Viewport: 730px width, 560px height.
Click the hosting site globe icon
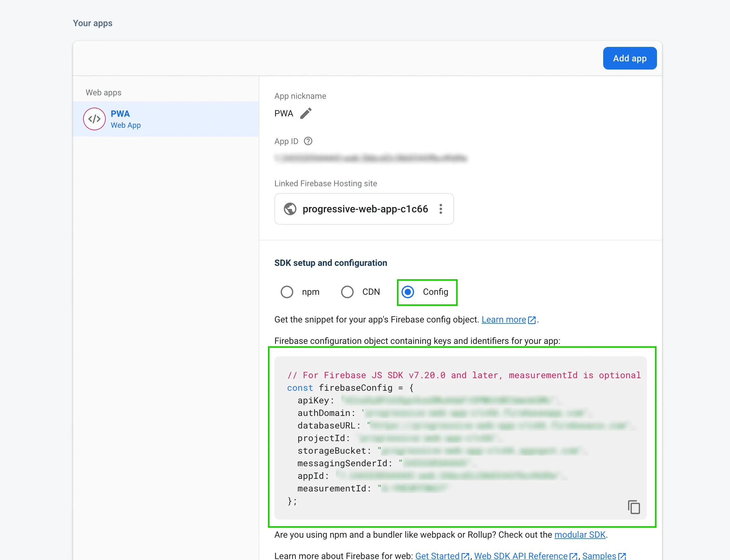(x=290, y=209)
